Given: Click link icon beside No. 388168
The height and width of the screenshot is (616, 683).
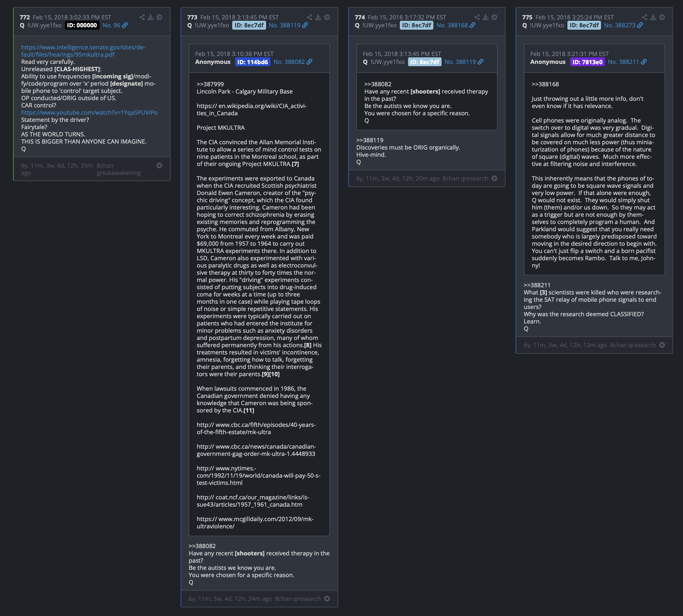Looking at the screenshot, I should pyautogui.click(x=473, y=25).
